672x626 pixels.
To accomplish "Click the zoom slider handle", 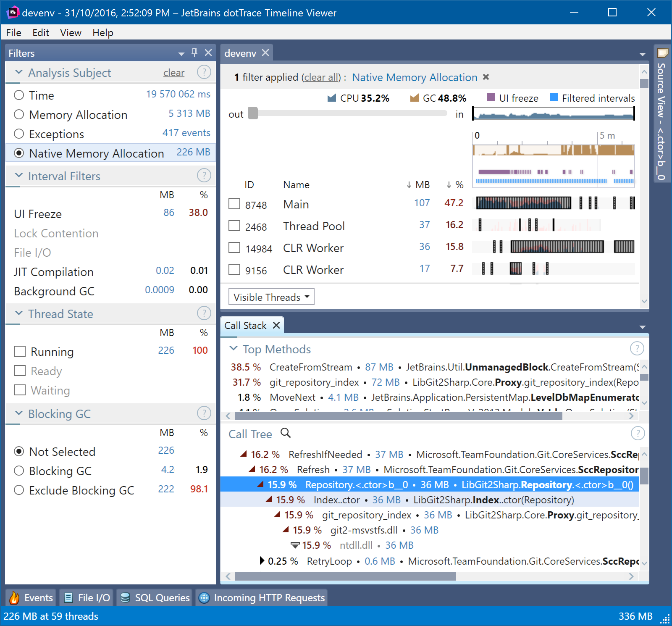I will 253,113.
